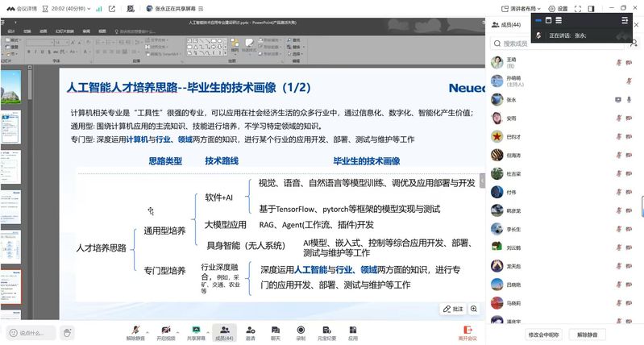
Task: Open the 聊天 chat panel
Action: point(276,331)
